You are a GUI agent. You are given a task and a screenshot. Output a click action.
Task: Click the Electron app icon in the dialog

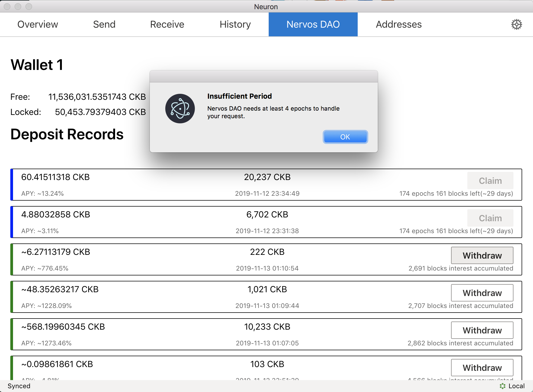click(x=180, y=108)
